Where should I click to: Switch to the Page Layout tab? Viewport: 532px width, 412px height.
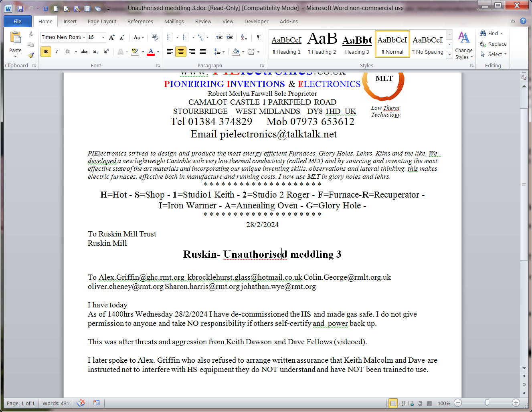pyautogui.click(x=102, y=21)
